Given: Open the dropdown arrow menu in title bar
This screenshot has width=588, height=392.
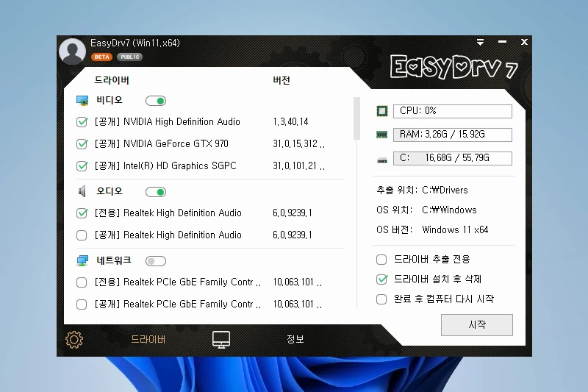Looking at the screenshot, I should (480, 42).
